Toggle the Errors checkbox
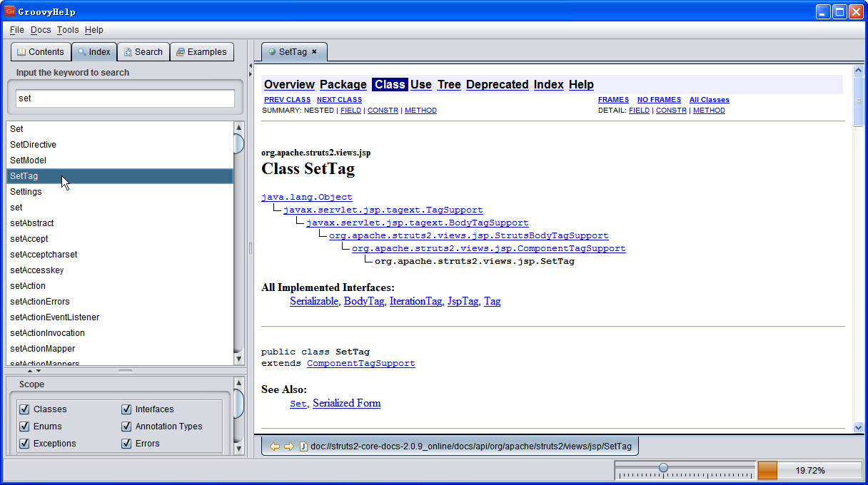This screenshot has width=868, height=485. point(126,444)
